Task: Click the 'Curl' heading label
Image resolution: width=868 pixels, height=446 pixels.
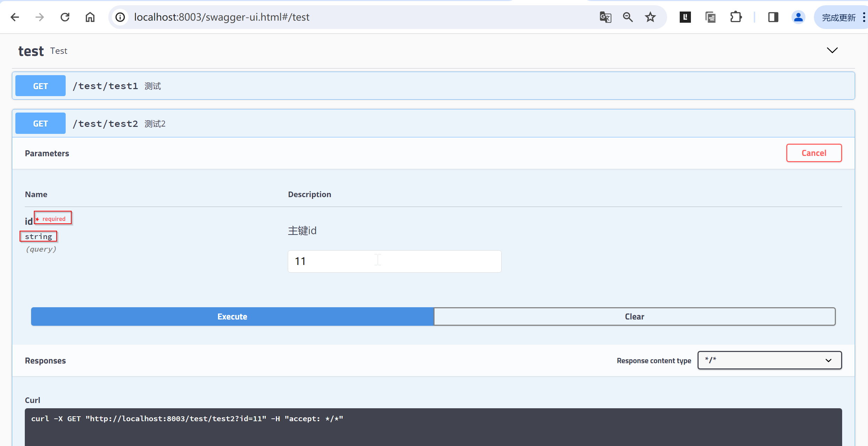Action: pos(32,400)
